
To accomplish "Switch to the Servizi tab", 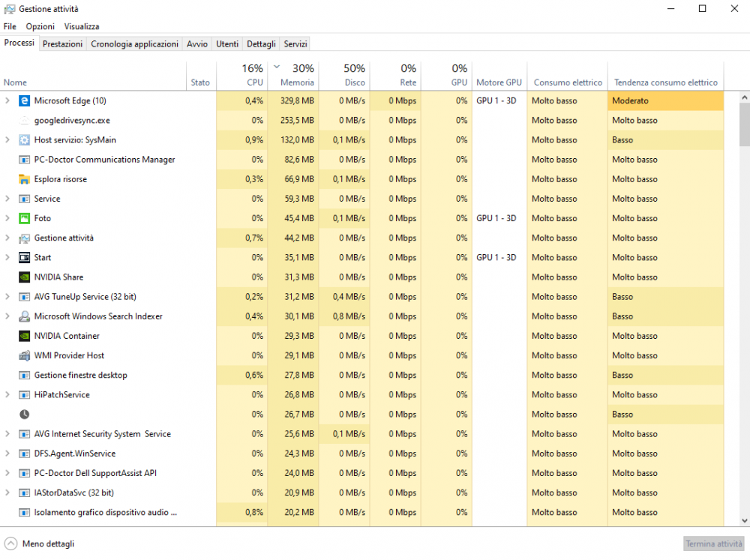I will pos(295,44).
